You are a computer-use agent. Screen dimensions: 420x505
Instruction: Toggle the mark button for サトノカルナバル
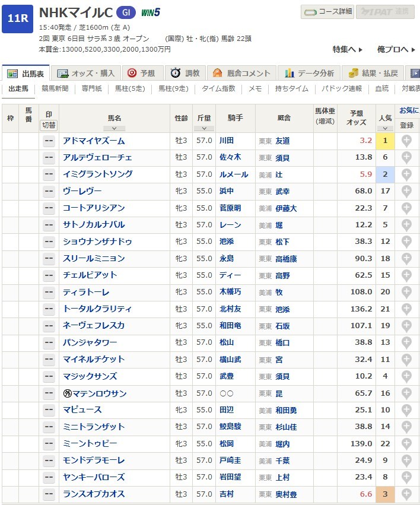pyautogui.click(x=49, y=225)
